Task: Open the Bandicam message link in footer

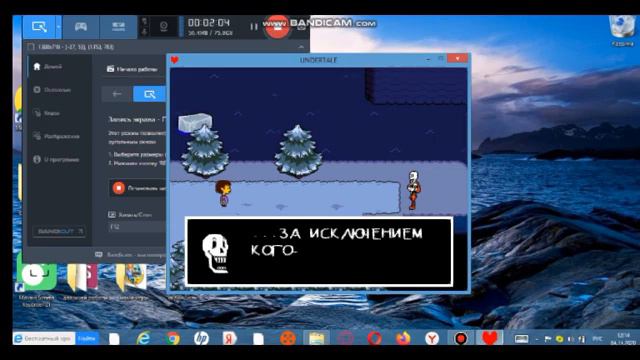Action: (x=136, y=255)
